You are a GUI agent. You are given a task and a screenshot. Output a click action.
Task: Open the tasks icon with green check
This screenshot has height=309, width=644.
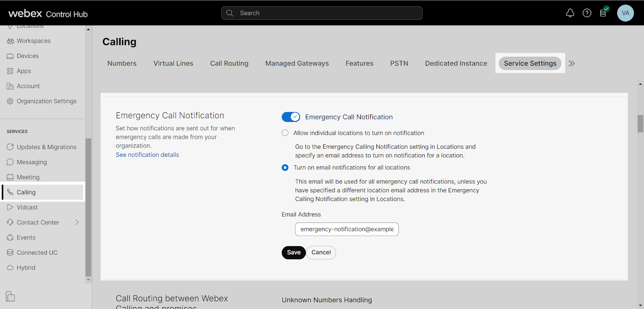[604, 12]
